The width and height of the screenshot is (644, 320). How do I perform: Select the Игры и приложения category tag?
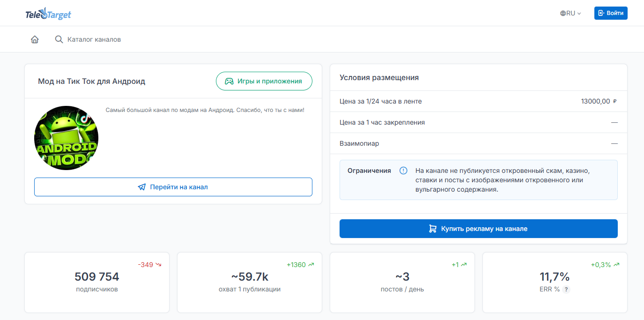[x=264, y=81]
